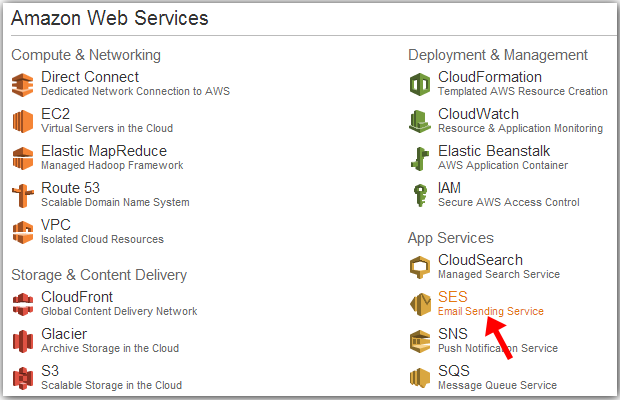The image size is (620, 400).
Task: Click 'AWS Application Container' description
Action: tap(503, 165)
